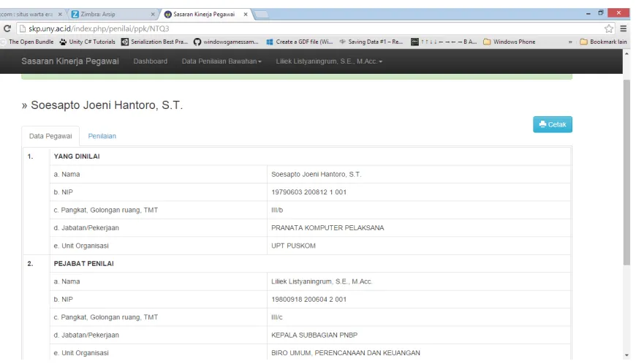Click Liliek Listyaningrum name in the table
The width and height of the screenshot is (636, 364).
coord(322,281)
